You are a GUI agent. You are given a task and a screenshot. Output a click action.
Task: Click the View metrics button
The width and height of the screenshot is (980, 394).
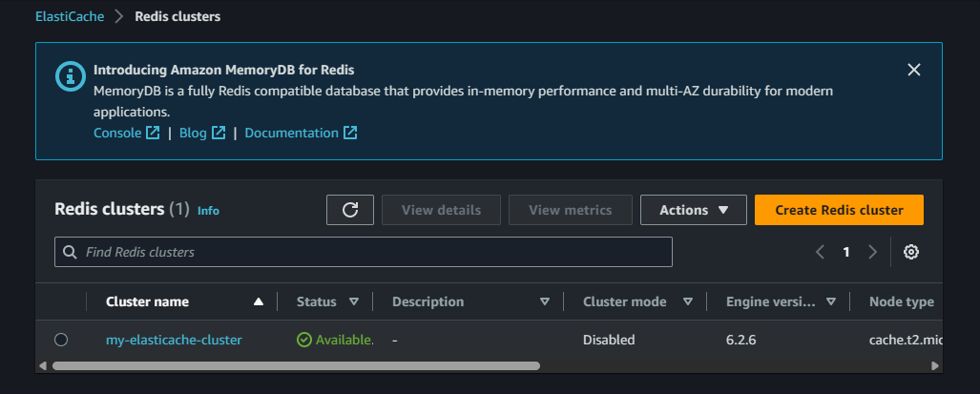[570, 210]
